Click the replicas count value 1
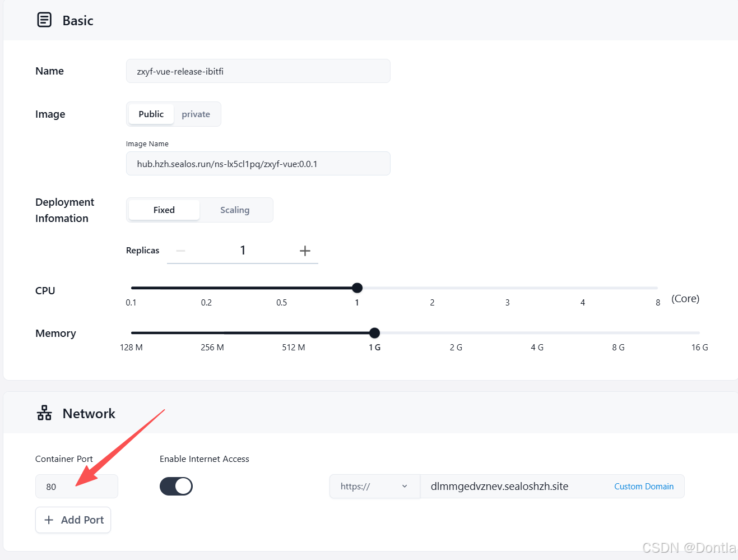Screen dimensions: 738x560 [x=243, y=250]
